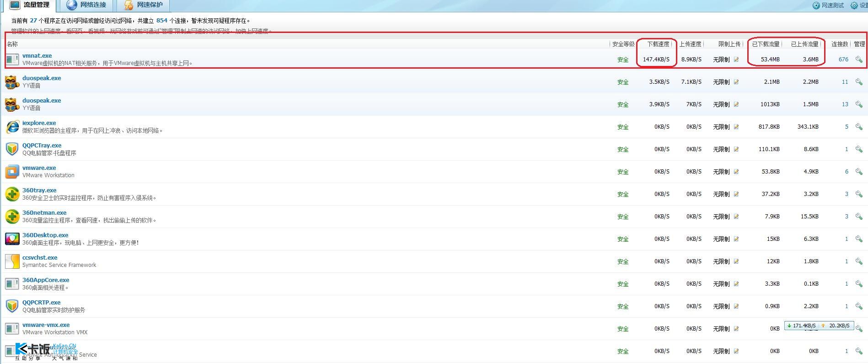Sort by the 已下载流量 column header
This screenshot has width=868, height=364.
pos(766,44)
